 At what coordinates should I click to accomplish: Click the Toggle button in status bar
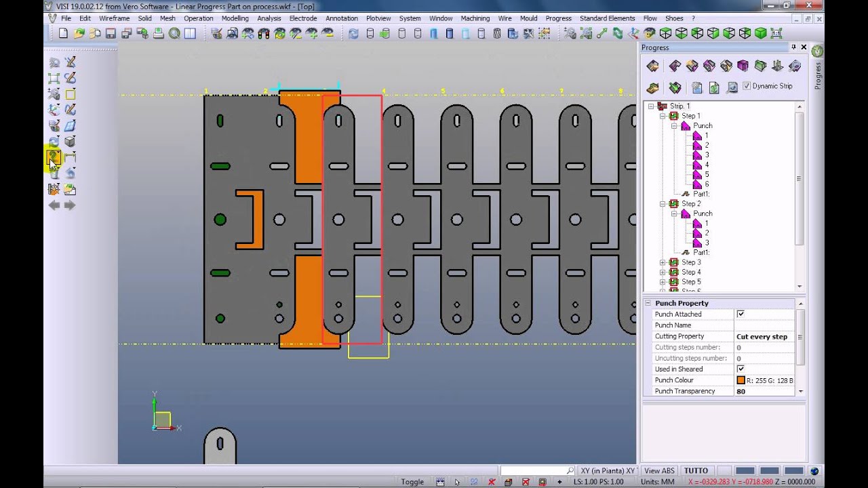[x=412, y=482]
